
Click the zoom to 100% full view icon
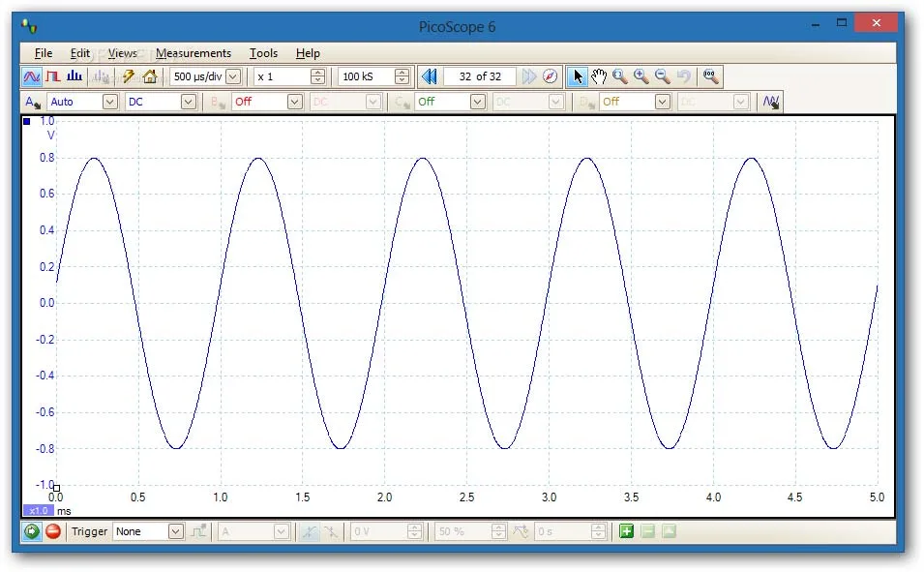(710, 76)
